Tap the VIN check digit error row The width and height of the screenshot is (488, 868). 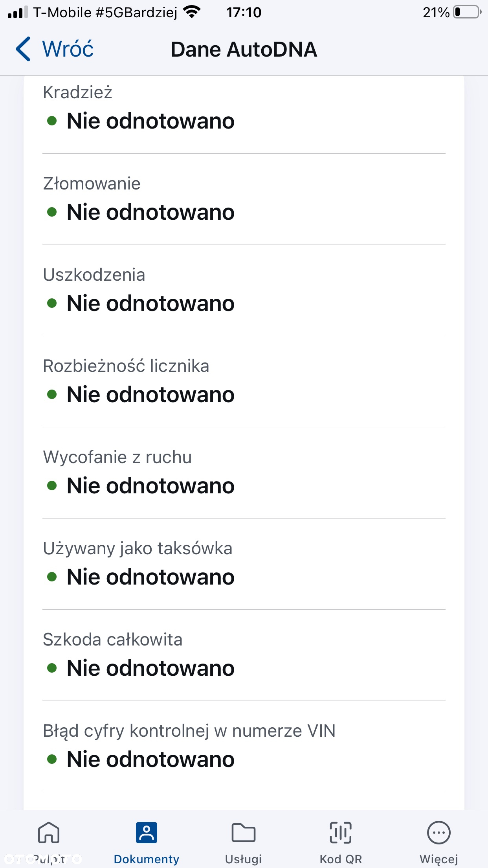tap(244, 747)
